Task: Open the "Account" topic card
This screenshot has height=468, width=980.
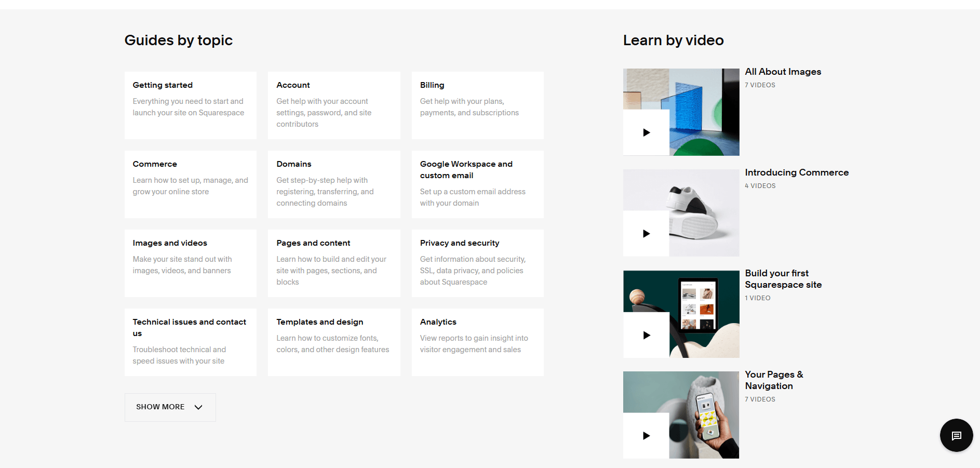Action: [x=334, y=105]
